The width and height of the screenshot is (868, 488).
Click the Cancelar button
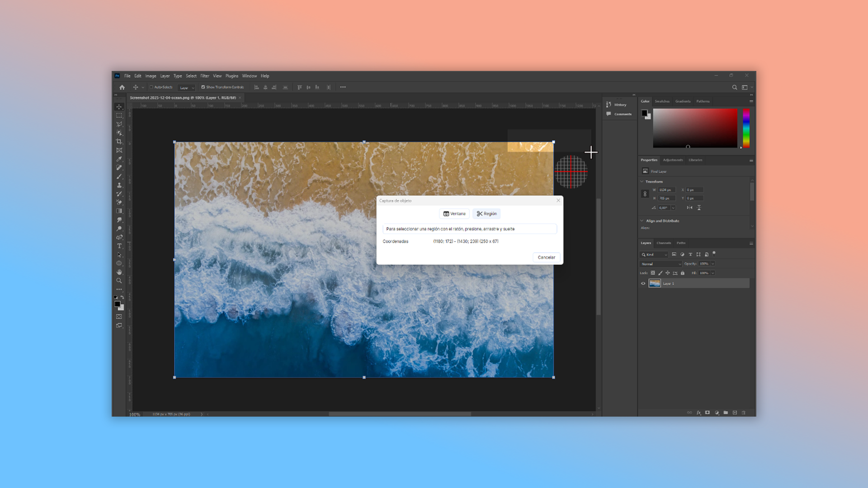click(546, 258)
